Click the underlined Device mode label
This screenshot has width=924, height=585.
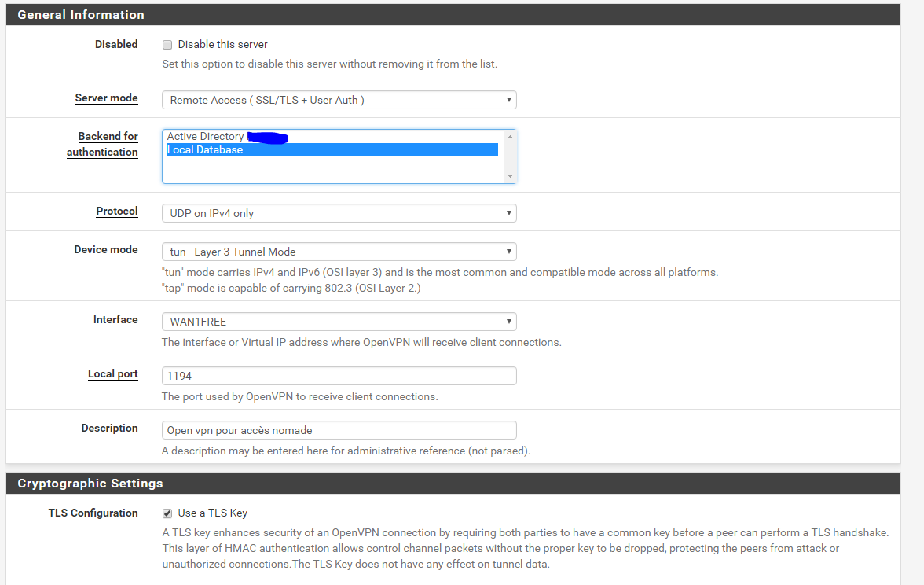click(x=106, y=250)
